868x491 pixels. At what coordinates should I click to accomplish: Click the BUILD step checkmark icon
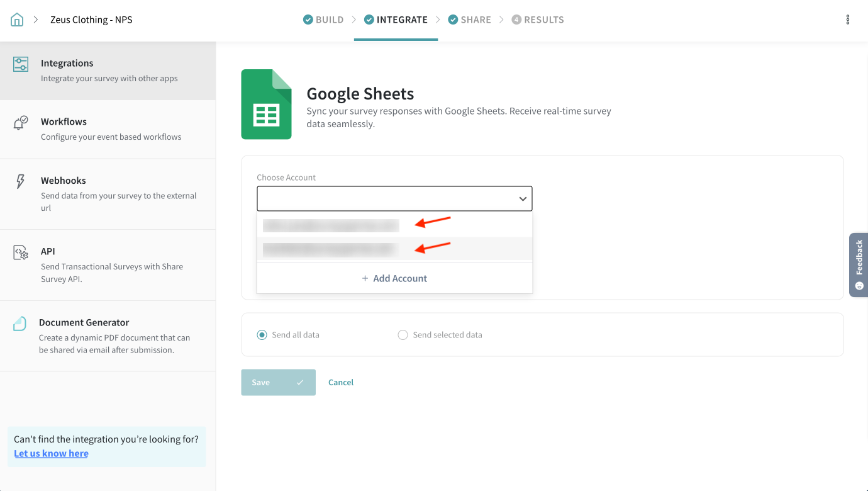point(308,20)
